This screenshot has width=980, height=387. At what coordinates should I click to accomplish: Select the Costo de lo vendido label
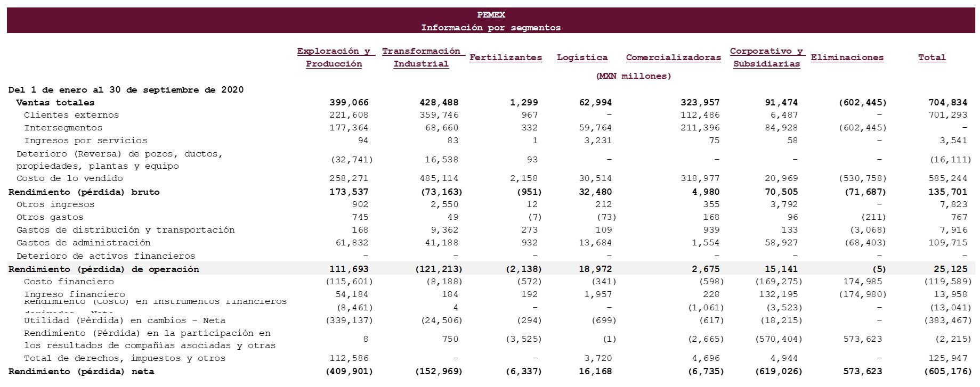(x=69, y=178)
